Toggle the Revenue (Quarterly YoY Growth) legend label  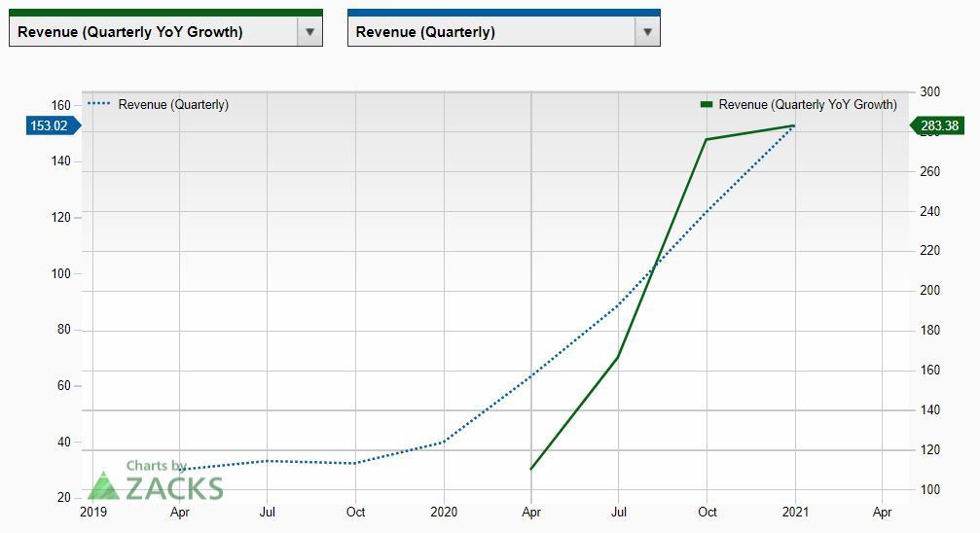pyautogui.click(x=808, y=105)
